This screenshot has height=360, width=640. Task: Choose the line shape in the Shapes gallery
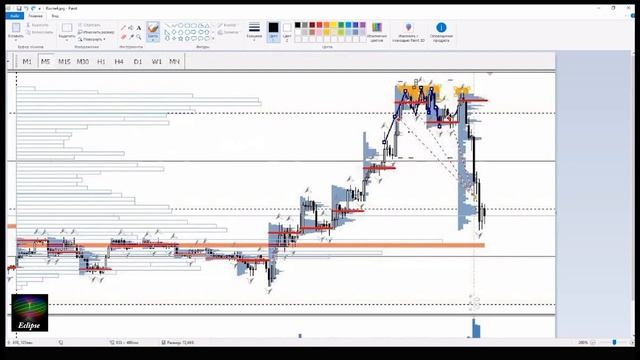(167, 25)
